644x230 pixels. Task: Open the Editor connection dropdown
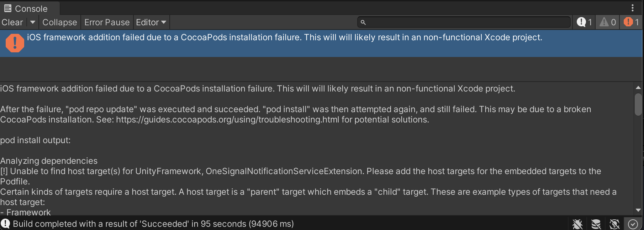click(151, 22)
